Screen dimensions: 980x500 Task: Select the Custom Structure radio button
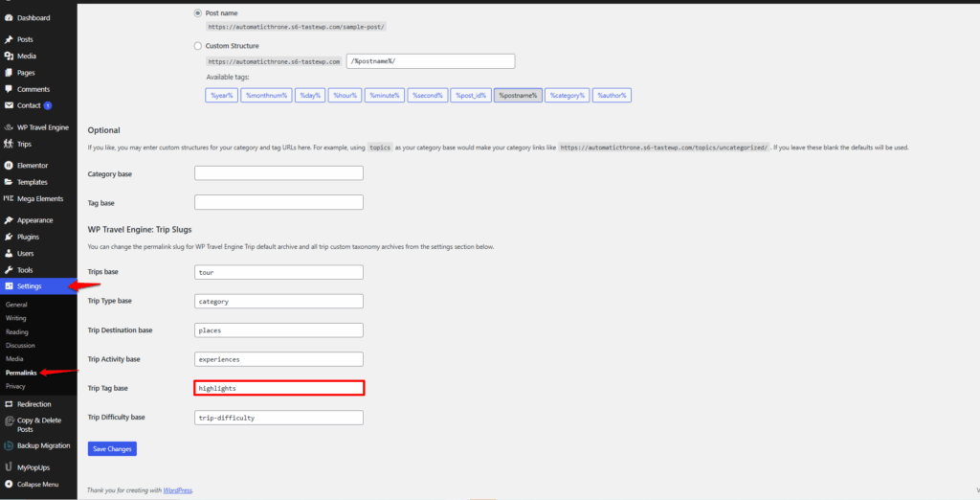coord(198,46)
